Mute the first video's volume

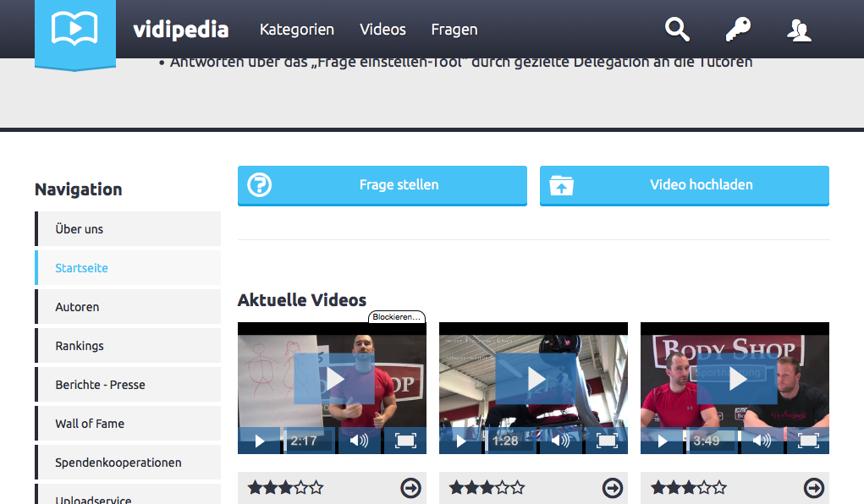pyautogui.click(x=359, y=441)
